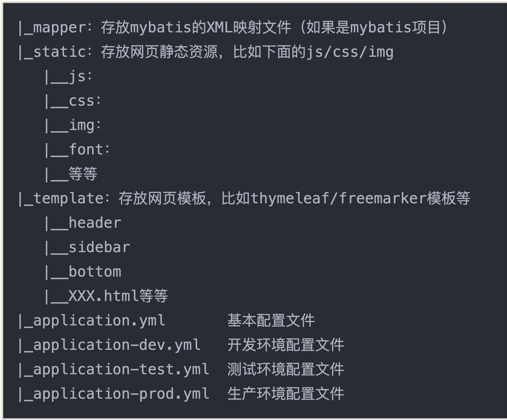Click the thymeleaf/freemarker text
The image size is (507, 420).
click(339, 199)
